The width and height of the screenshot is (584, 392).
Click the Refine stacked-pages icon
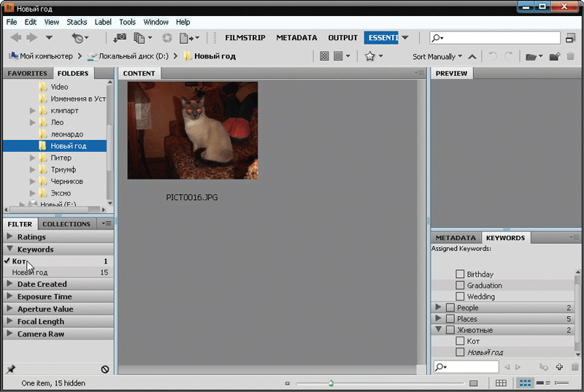tap(139, 38)
